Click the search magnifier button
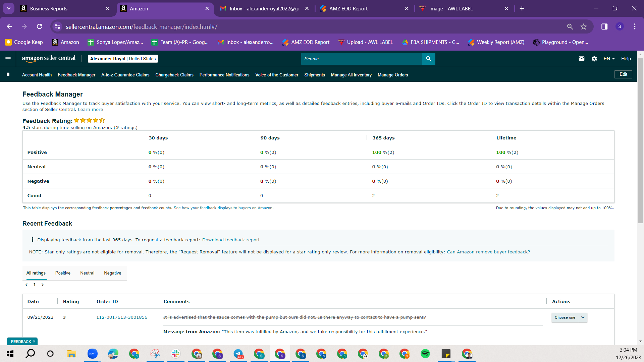This screenshot has width=644, height=362. pos(428,59)
